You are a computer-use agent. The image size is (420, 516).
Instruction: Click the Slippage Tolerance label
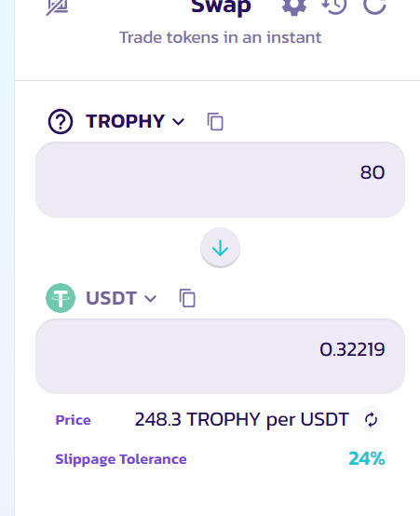pyautogui.click(x=121, y=459)
